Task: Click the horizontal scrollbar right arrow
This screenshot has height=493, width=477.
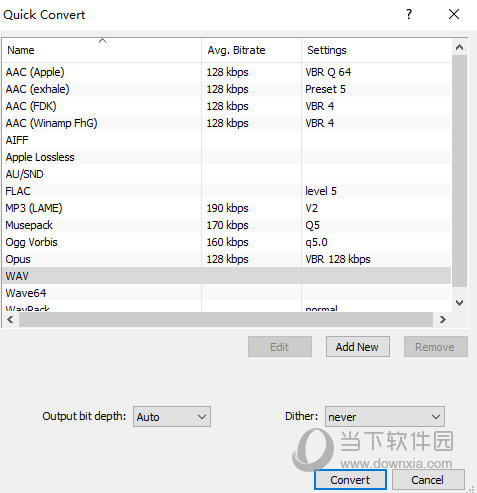Action: coord(443,319)
